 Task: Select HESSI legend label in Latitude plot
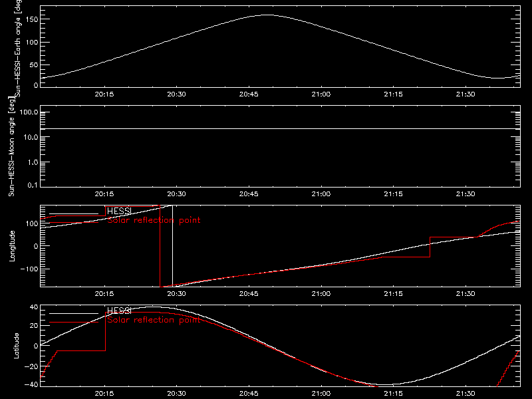pyautogui.click(x=119, y=311)
